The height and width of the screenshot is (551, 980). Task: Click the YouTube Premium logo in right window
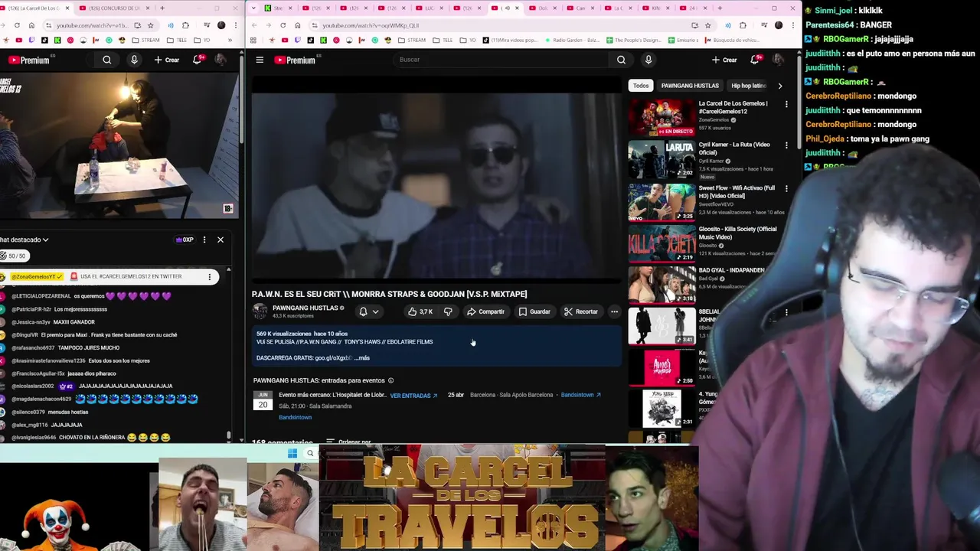(x=295, y=60)
